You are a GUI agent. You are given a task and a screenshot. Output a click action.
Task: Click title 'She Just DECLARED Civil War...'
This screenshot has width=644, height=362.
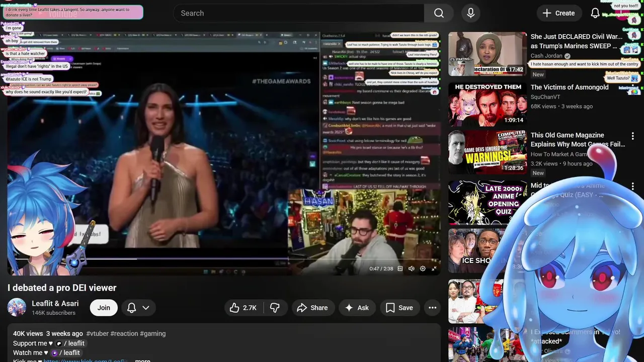tap(577, 41)
